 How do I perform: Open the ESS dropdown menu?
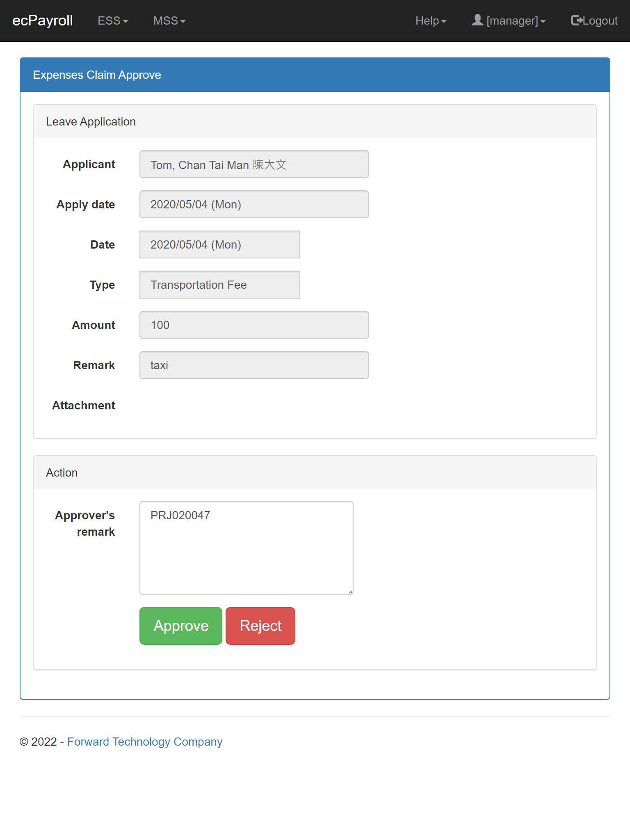pos(113,21)
